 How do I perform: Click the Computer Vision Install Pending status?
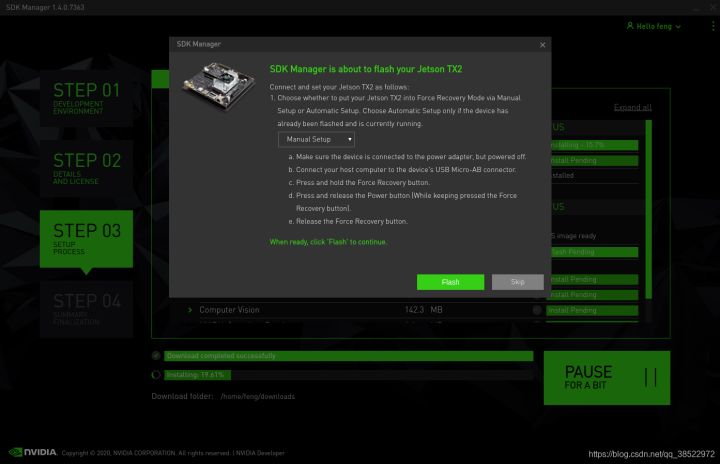[592, 311]
